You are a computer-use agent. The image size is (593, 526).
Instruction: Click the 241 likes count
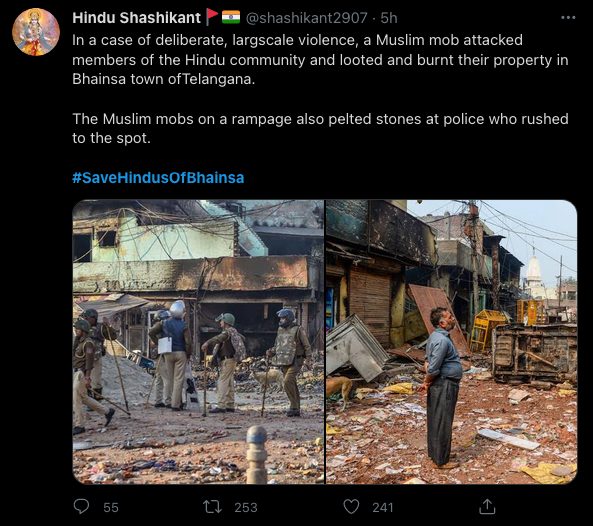383,507
